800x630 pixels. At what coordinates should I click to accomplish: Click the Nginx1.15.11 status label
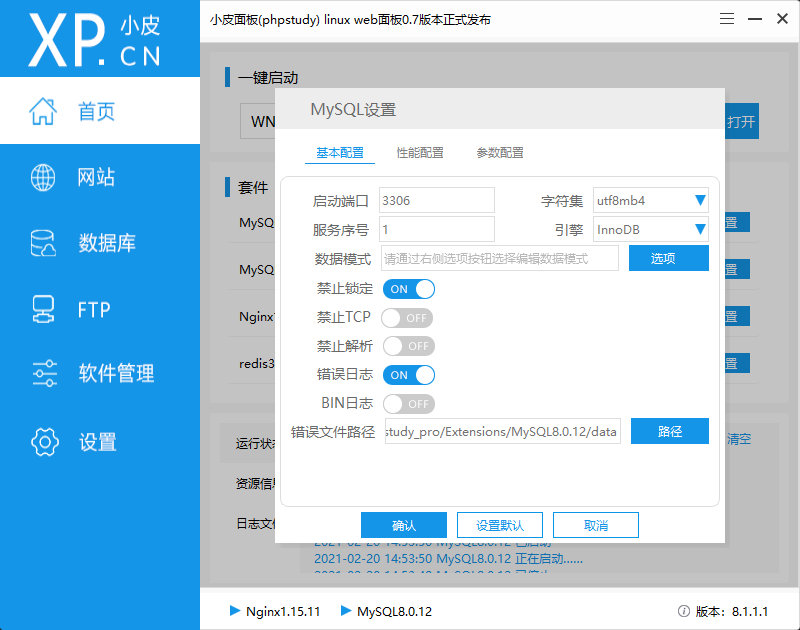pyautogui.click(x=283, y=611)
